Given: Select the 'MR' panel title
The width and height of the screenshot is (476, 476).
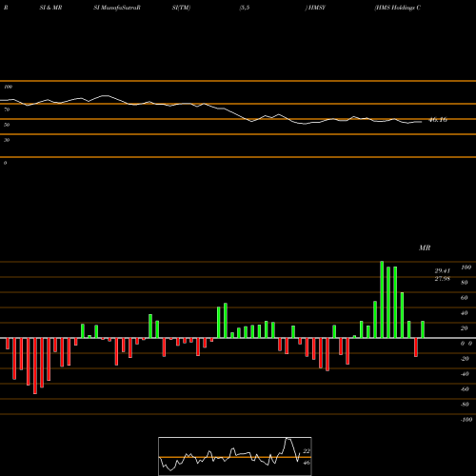Looking at the screenshot, I should [425, 248].
